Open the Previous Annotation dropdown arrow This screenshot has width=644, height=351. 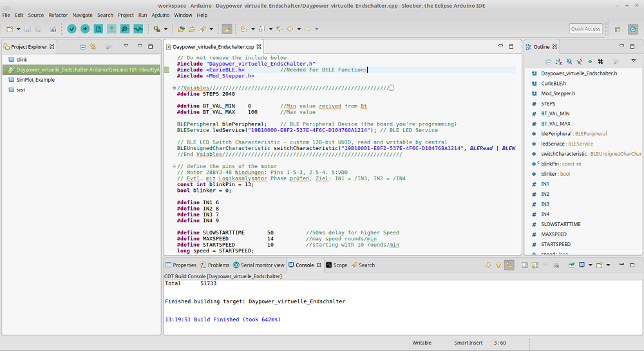click(270, 29)
